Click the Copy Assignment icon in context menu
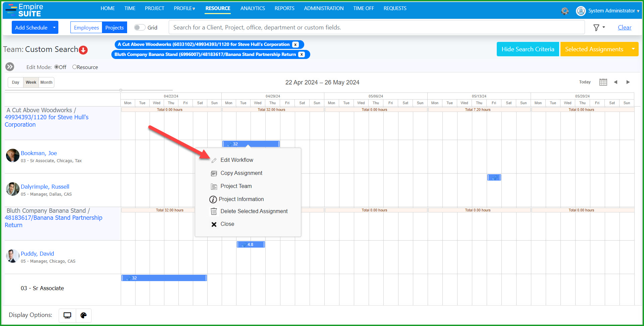 pyautogui.click(x=214, y=174)
